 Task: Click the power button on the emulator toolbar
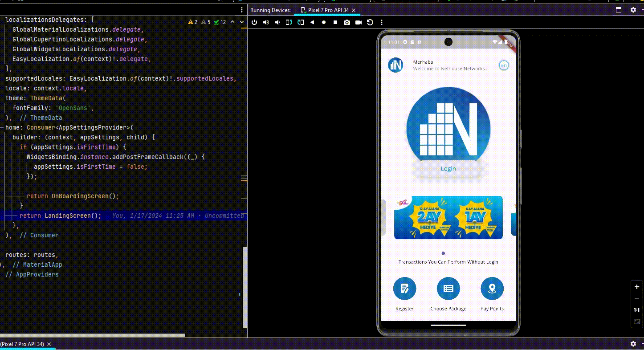pyautogui.click(x=254, y=22)
